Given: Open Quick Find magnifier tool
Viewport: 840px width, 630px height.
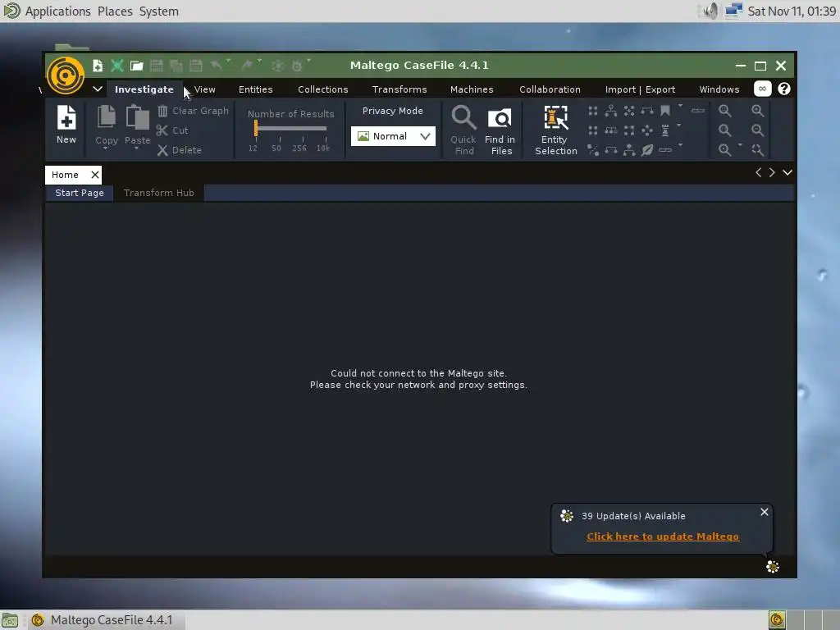Looking at the screenshot, I should click(x=463, y=130).
